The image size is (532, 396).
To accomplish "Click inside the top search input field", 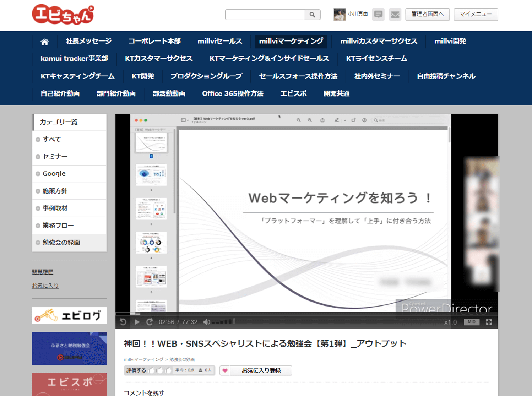I will point(265,15).
